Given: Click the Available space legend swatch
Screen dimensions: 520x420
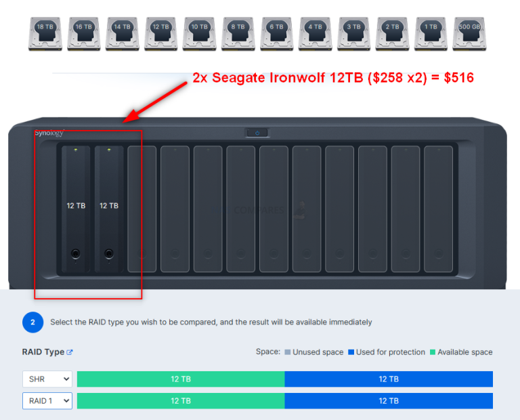Looking at the screenshot, I should pos(432,352).
